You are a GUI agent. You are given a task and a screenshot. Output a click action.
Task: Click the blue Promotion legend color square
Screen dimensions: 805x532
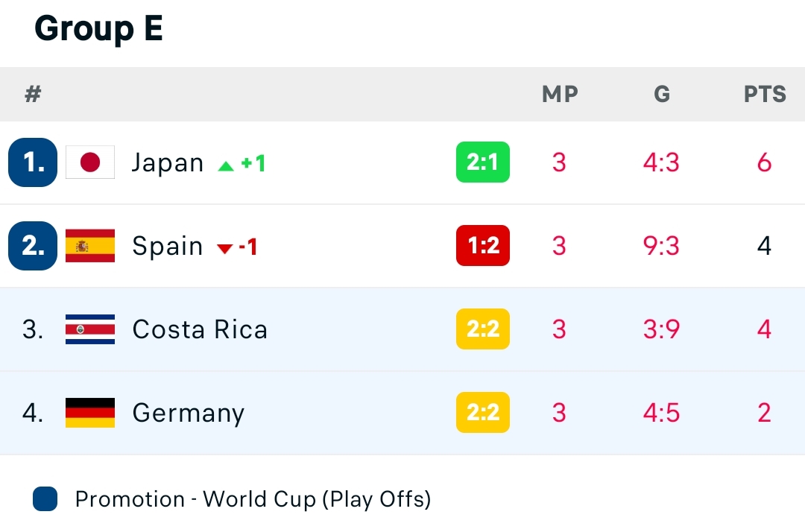point(45,499)
